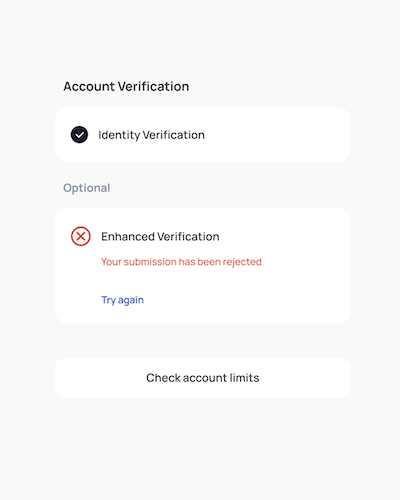Select the Try again link
Screen dimensions: 400x500
(x=122, y=300)
